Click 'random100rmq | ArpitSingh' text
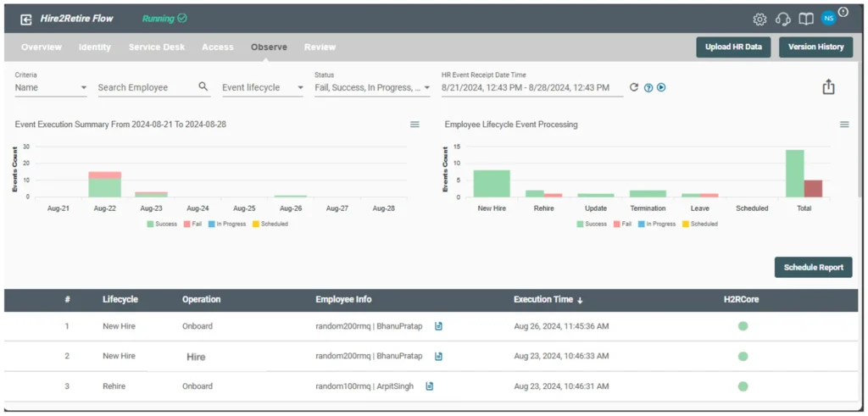Viewport: 868px width, 416px height. (x=364, y=386)
